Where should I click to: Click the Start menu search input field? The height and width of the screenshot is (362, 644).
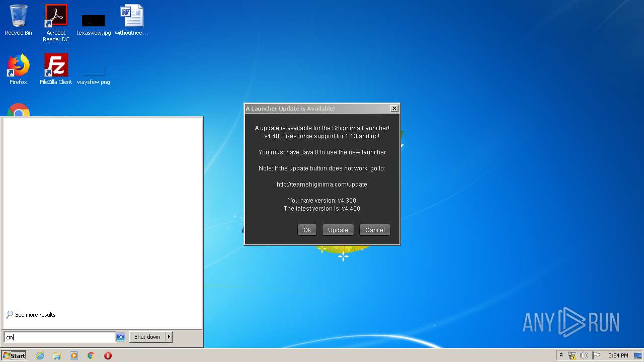click(x=59, y=337)
